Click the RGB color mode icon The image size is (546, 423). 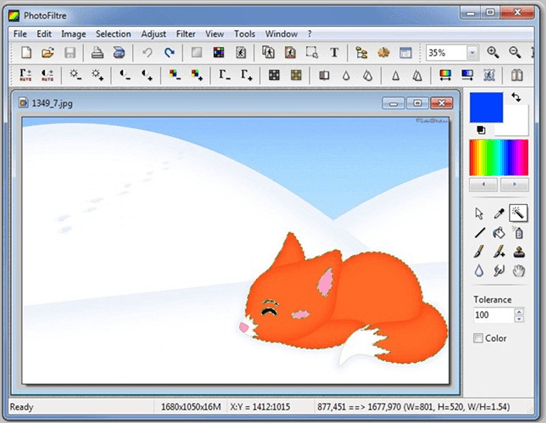[219, 53]
